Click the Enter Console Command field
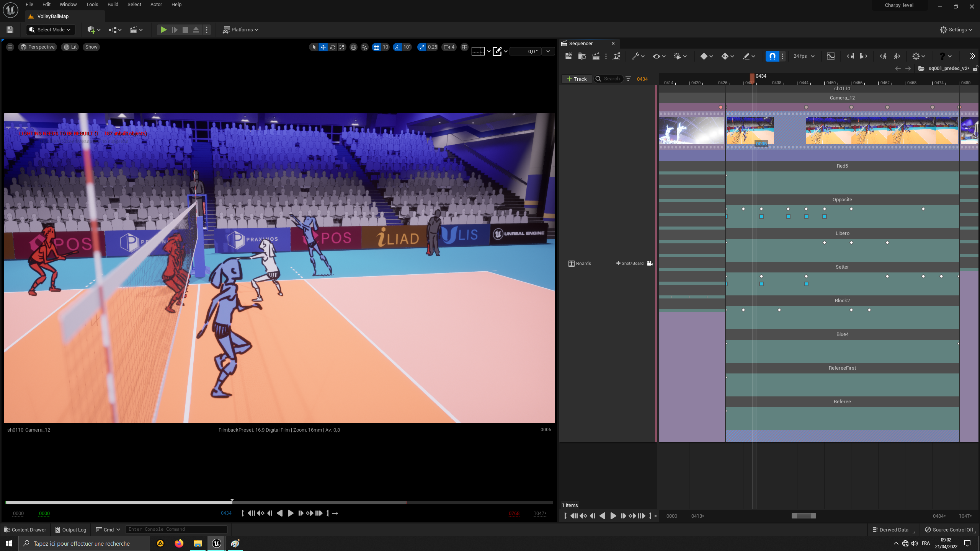 pyautogui.click(x=176, y=529)
